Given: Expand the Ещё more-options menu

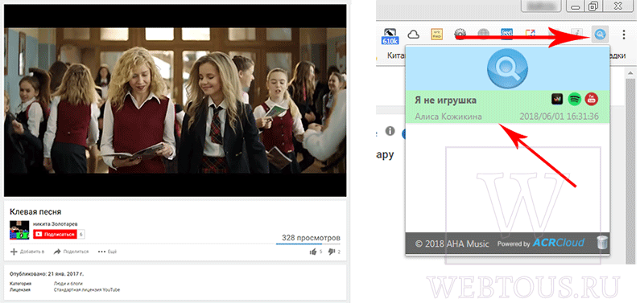Looking at the screenshot, I should [x=107, y=252].
